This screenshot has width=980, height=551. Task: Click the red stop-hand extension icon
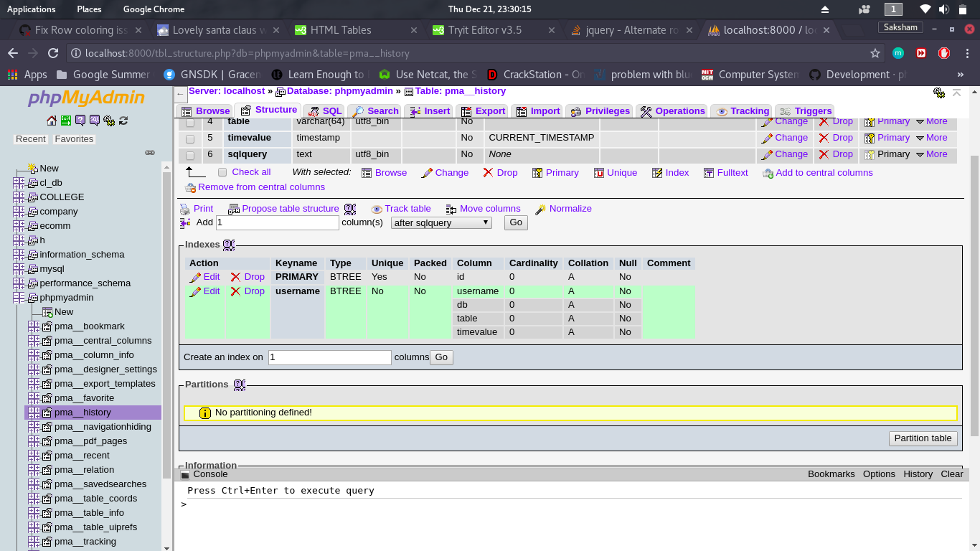[x=945, y=53]
